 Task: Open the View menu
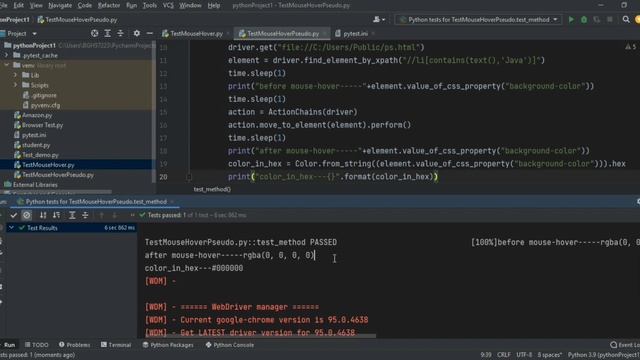36,5
